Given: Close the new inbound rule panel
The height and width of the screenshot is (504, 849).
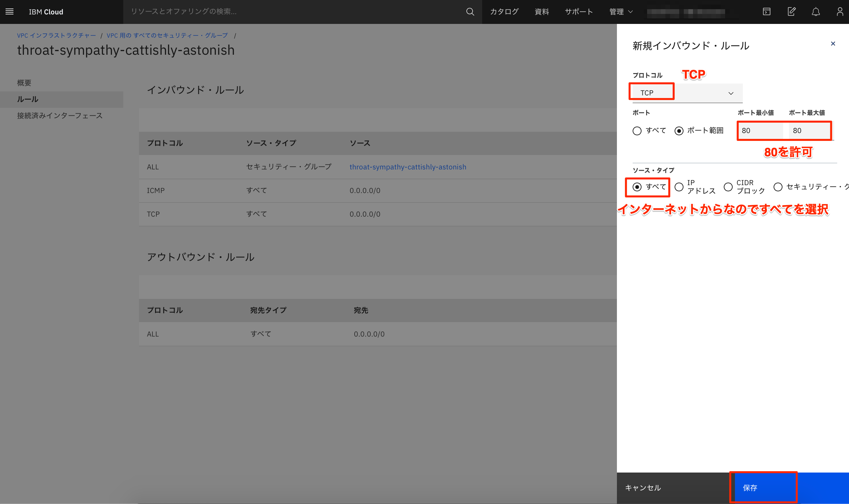Looking at the screenshot, I should click(x=833, y=44).
